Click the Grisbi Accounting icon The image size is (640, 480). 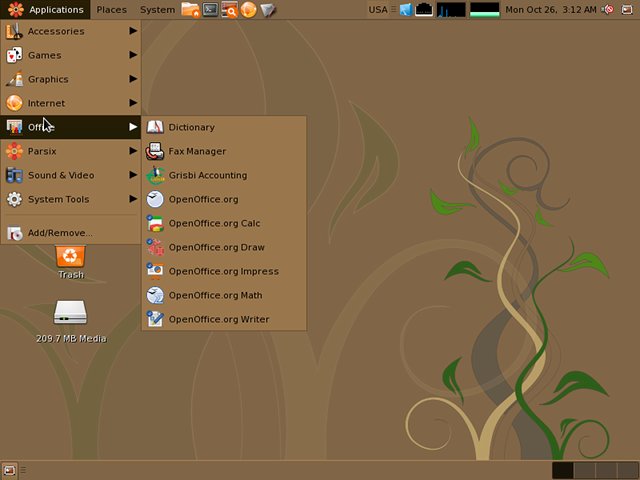click(x=155, y=175)
